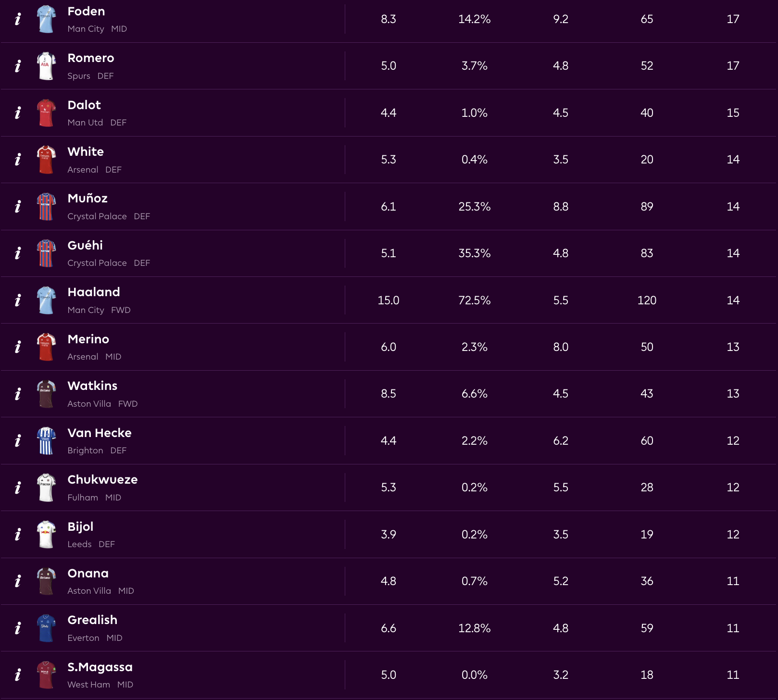View info for Muñoz
Image resolution: width=778 pixels, height=700 pixels.
18,207
